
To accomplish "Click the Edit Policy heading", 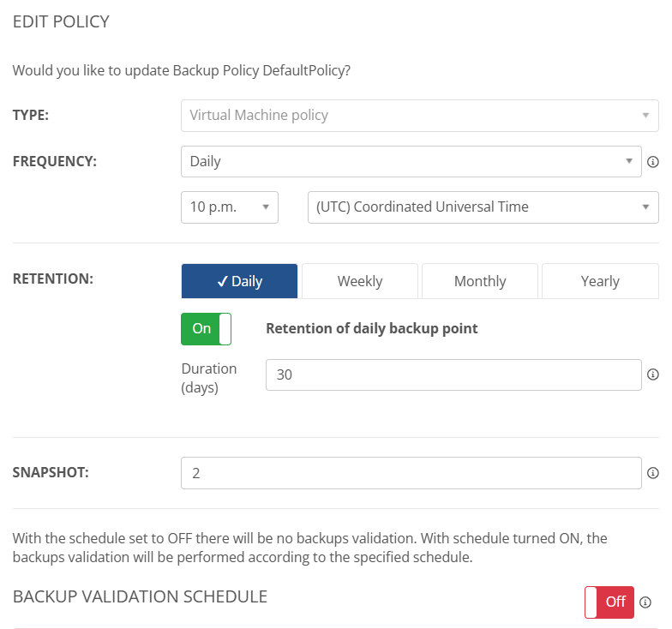I will click(x=61, y=21).
